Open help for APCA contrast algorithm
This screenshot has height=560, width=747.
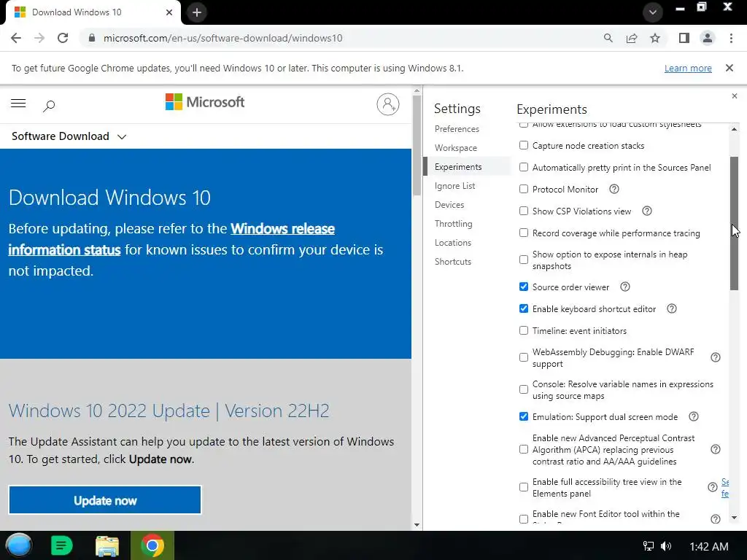(716, 449)
